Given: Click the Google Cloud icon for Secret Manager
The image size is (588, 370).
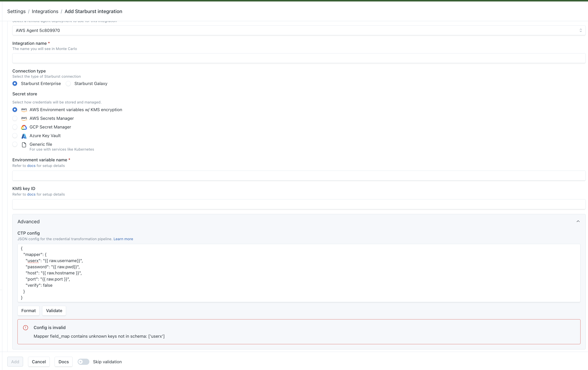Looking at the screenshot, I should click(24, 127).
